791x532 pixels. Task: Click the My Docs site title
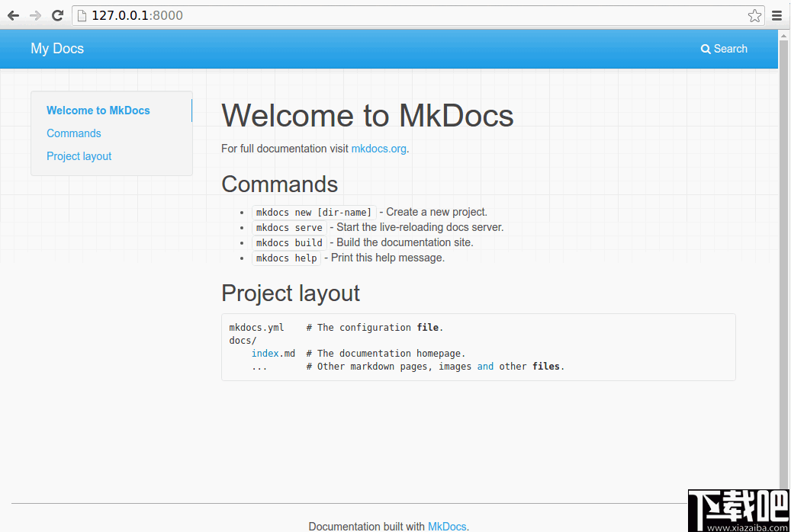click(56, 48)
